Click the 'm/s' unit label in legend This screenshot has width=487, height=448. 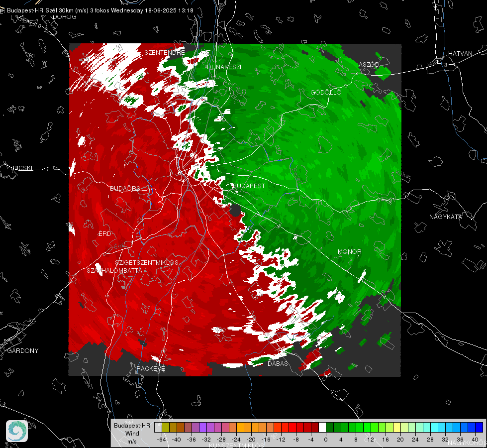(x=132, y=442)
